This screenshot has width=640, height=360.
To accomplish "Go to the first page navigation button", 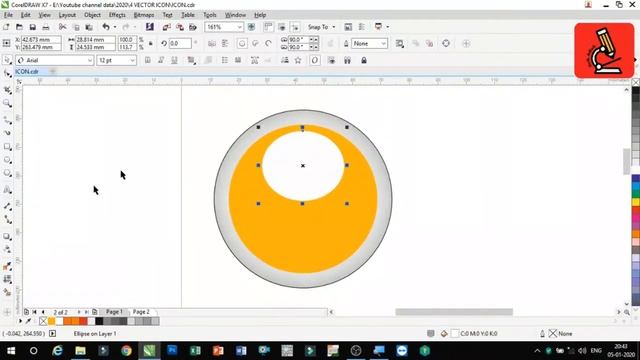I will [x=35, y=312].
